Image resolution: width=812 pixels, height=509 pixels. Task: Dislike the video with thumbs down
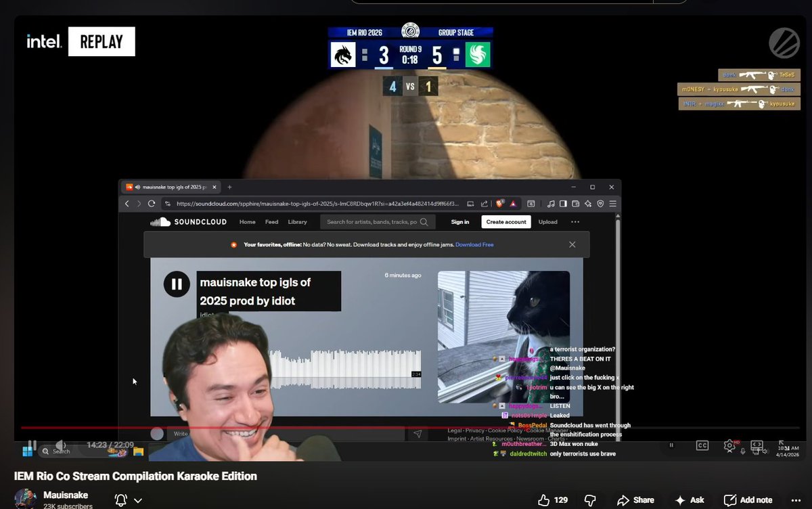click(x=590, y=500)
